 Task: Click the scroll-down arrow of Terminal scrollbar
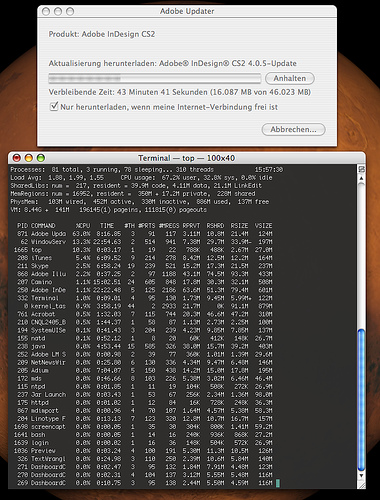[x=361, y=476]
